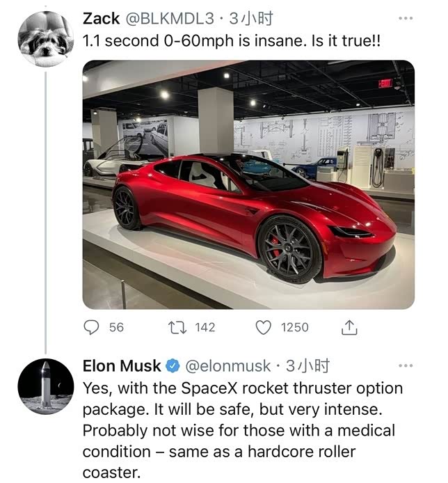Share Zack's tweet via share icon
This screenshot has height=483, width=448.
(x=350, y=327)
